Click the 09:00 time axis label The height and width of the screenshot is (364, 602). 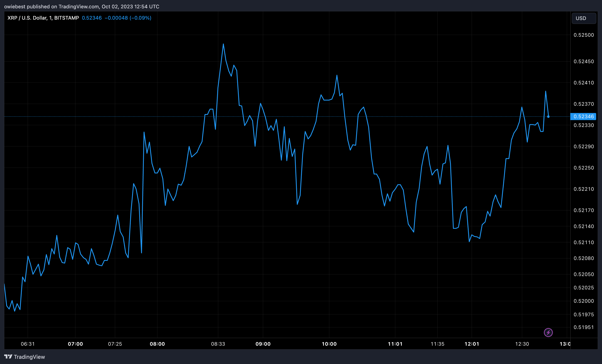(263, 344)
